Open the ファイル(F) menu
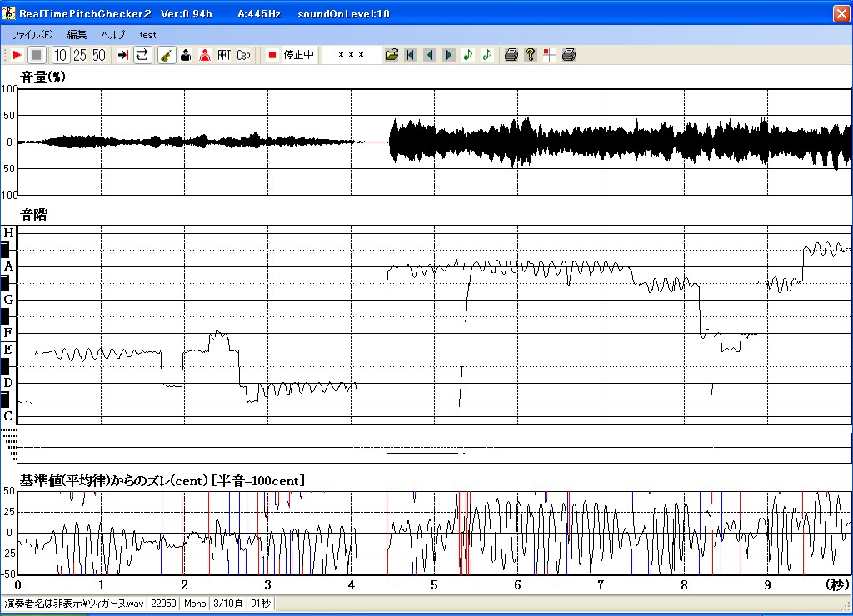 [x=32, y=35]
